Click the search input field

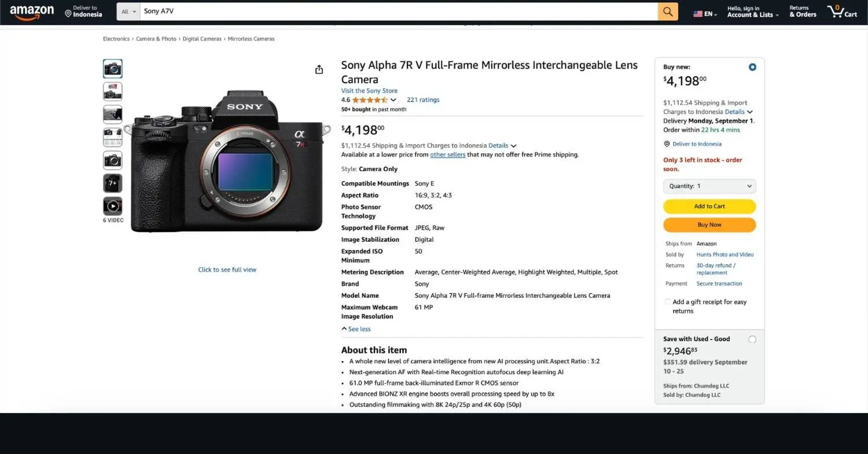398,12
